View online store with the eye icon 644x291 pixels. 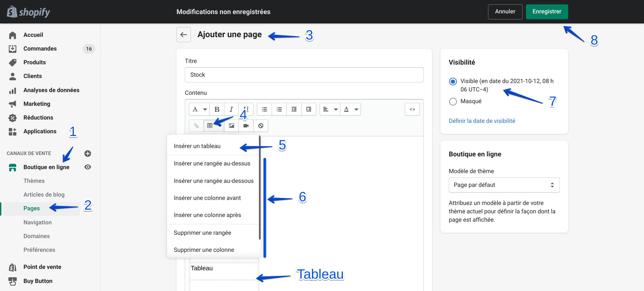[x=88, y=167]
